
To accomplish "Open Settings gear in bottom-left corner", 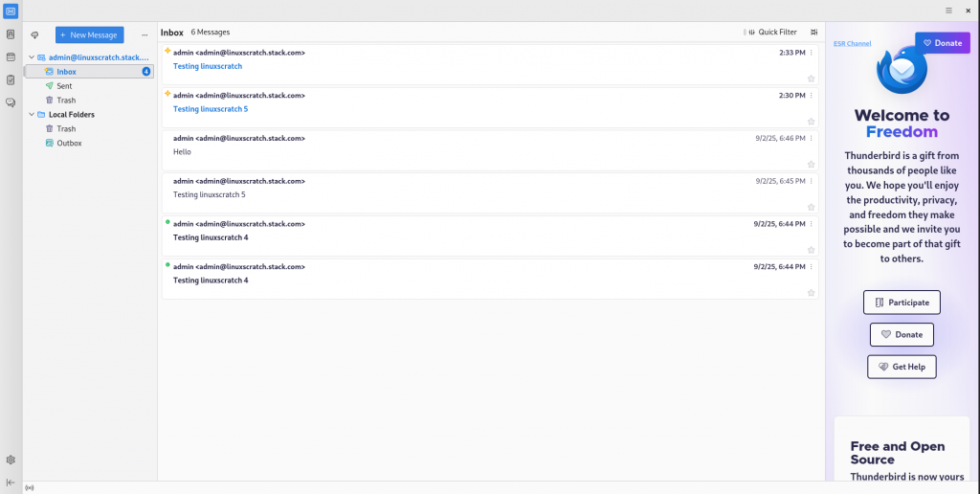I will pyautogui.click(x=11, y=460).
